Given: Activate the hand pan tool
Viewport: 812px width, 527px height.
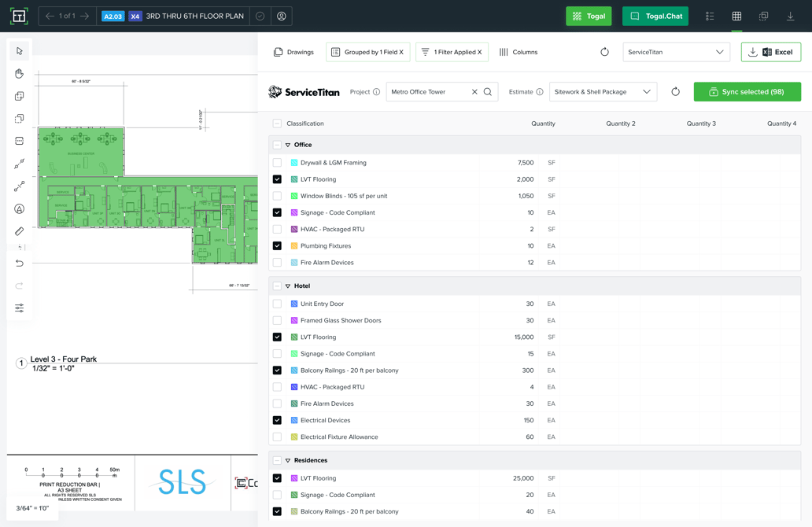Looking at the screenshot, I should 19,74.
